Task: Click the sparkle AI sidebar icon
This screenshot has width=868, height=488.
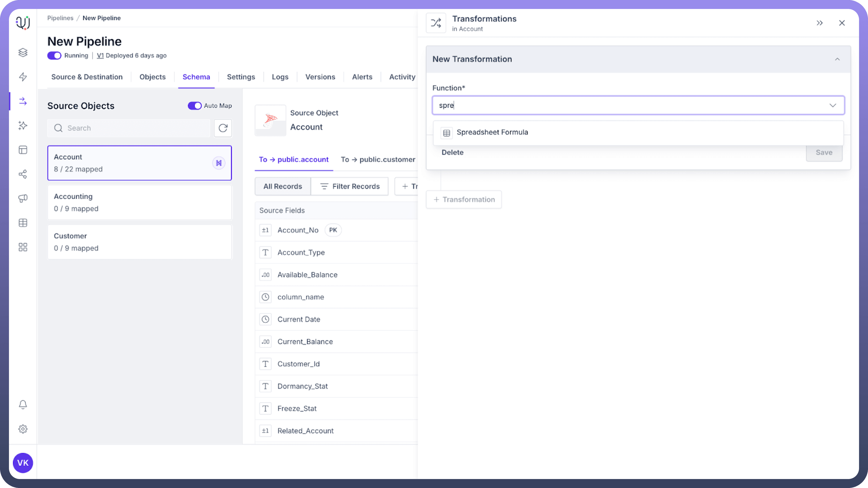Action: [23, 126]
